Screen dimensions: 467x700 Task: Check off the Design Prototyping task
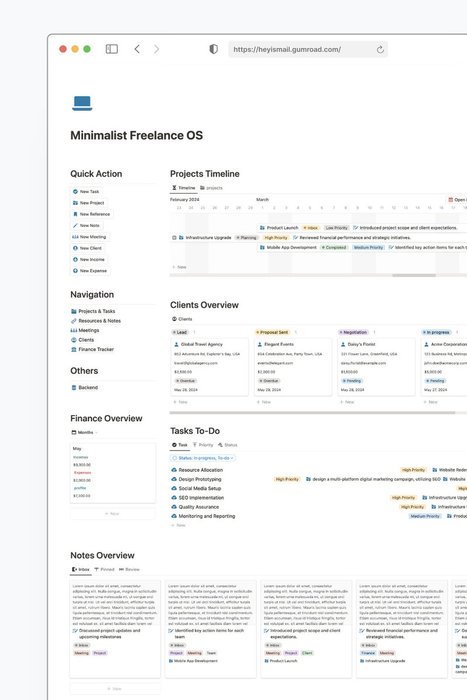[x=174, y=479]
